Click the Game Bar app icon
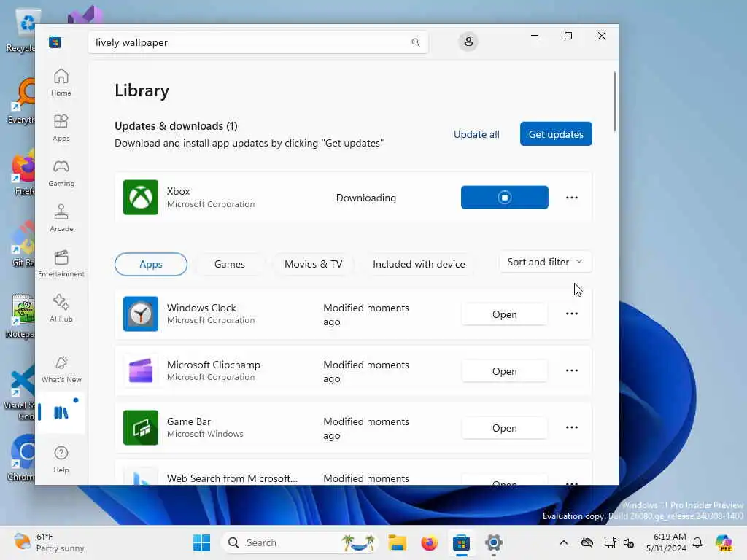The width and height of the screenshot is (747, 560). (141, 427)
